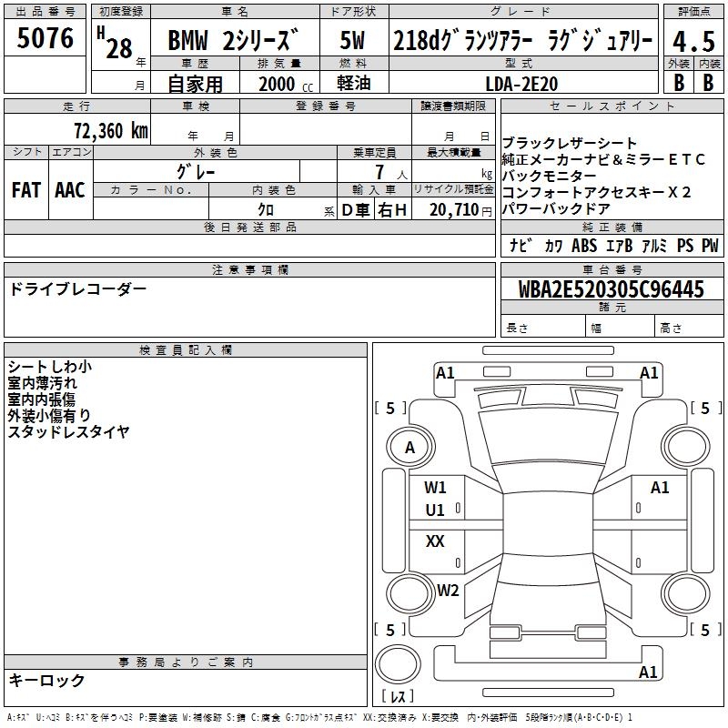The height and width of the screenshot is (728, 728).
Task: Select the exterior color グレー
Action: pyautogui.click(x=196, y=172)
